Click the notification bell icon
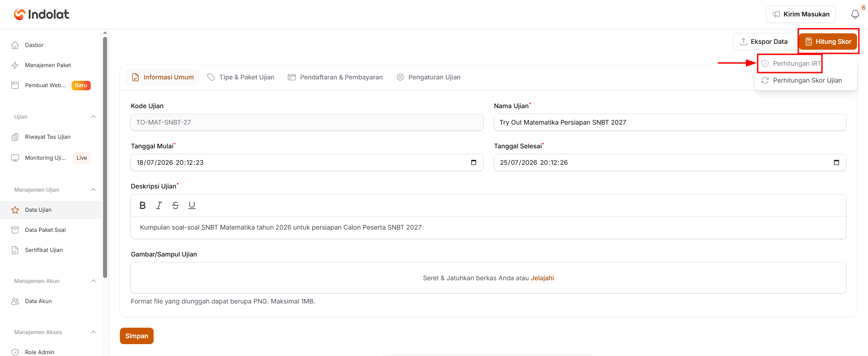Viewport: 868px width, 356px height. click(855, 14)
